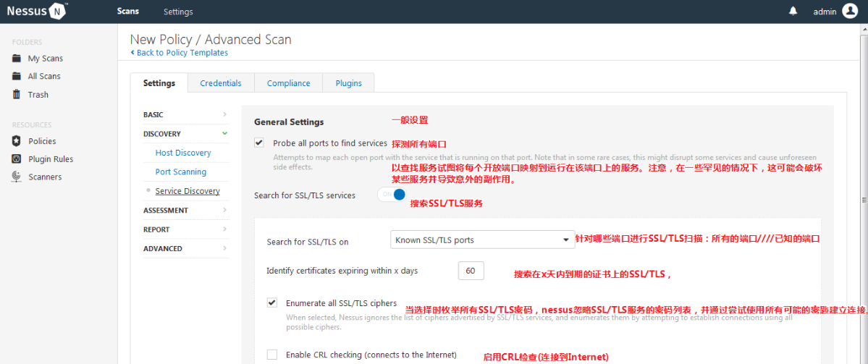Click the My Scans folder icon
Image resolution: width=868 pixels, height=364 pixels.
17,59
